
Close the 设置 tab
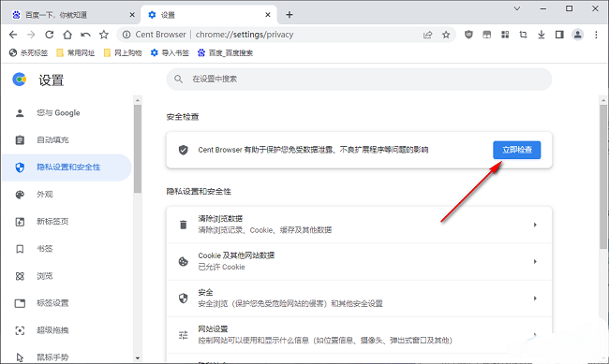pos(268,15)
